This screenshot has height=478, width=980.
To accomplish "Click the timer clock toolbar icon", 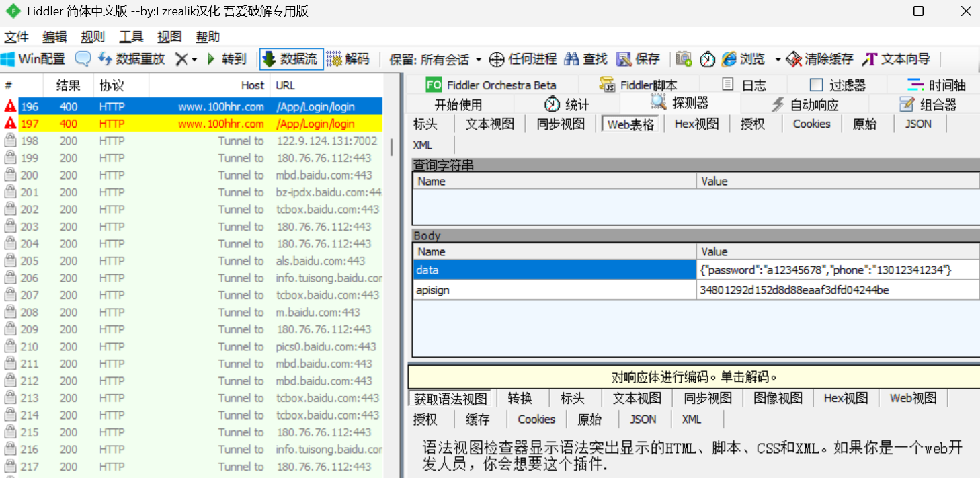I will (707, 59).
